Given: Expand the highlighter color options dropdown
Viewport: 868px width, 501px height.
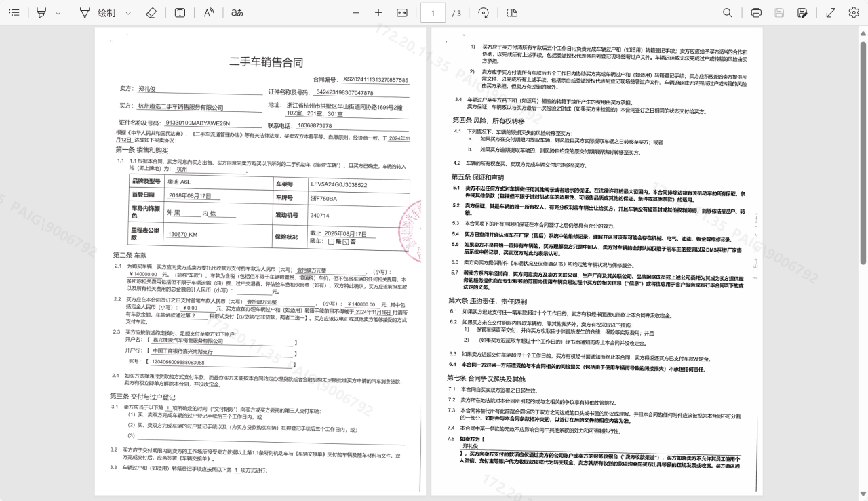Looking at the screenshot, I should (58, 13).
